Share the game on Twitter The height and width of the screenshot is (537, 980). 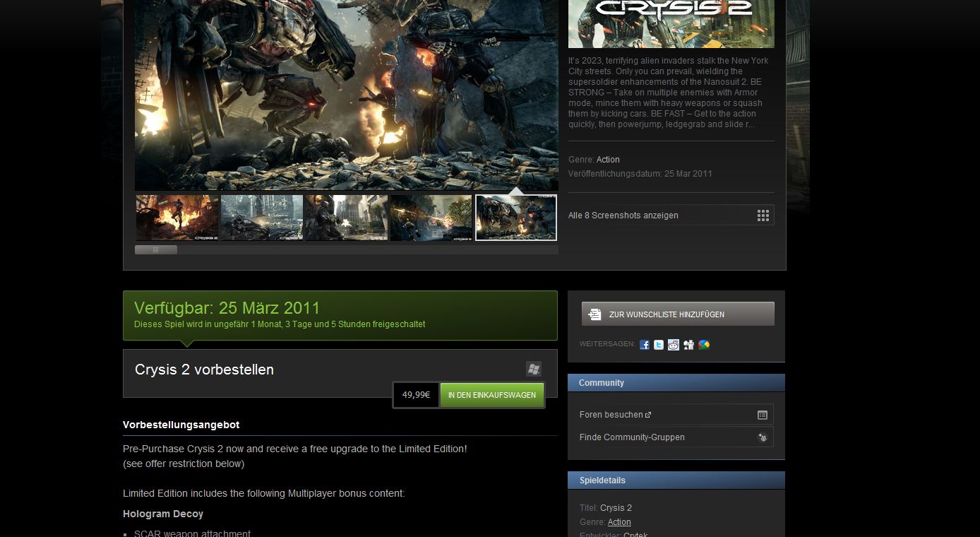coord(659,345)
